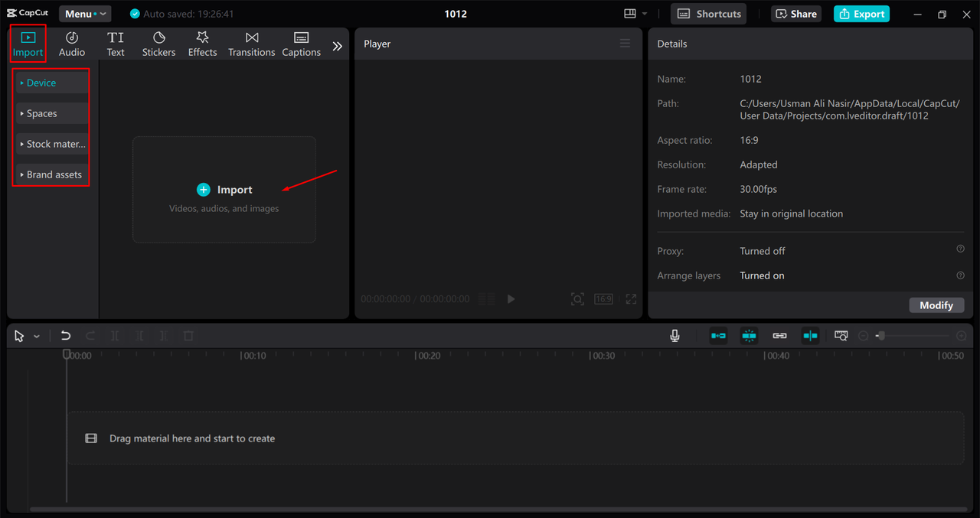
Task: Toggle preview axis
Action: coord(810,336)
